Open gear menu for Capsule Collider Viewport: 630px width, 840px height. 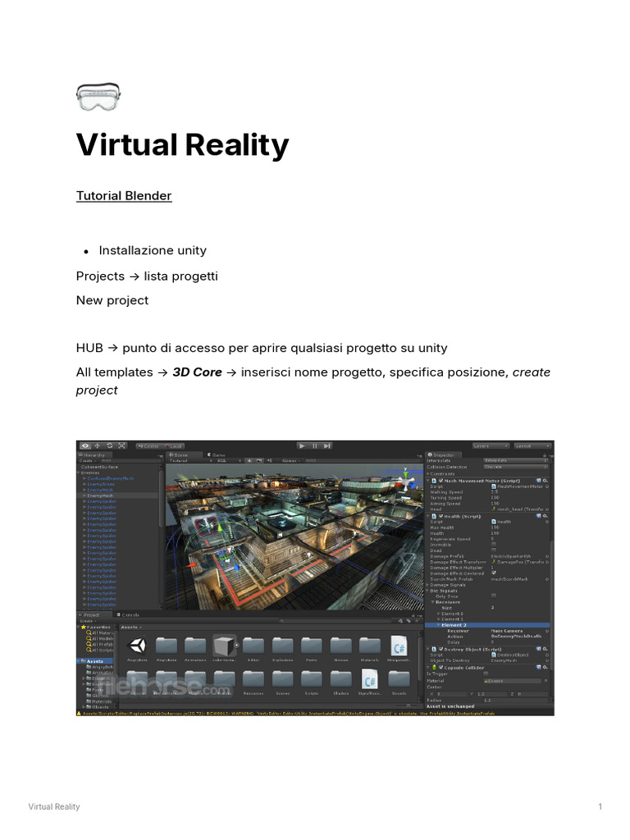click(x=546, y=668)
